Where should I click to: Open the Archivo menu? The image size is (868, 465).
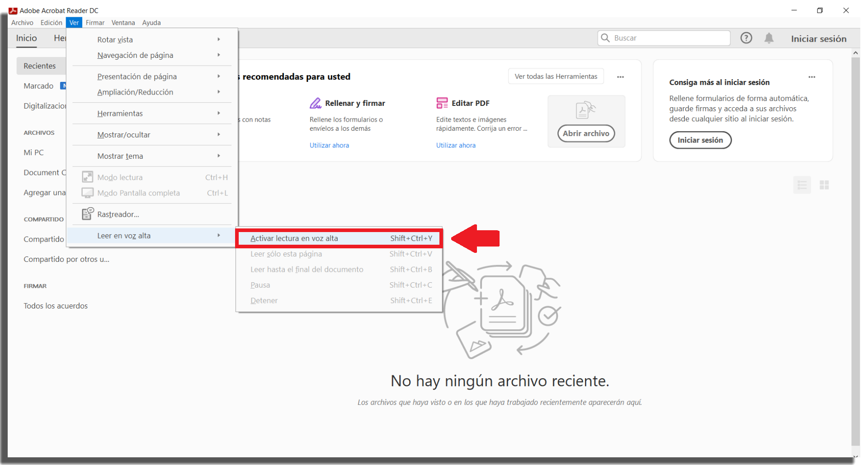[x=22, y=23]
